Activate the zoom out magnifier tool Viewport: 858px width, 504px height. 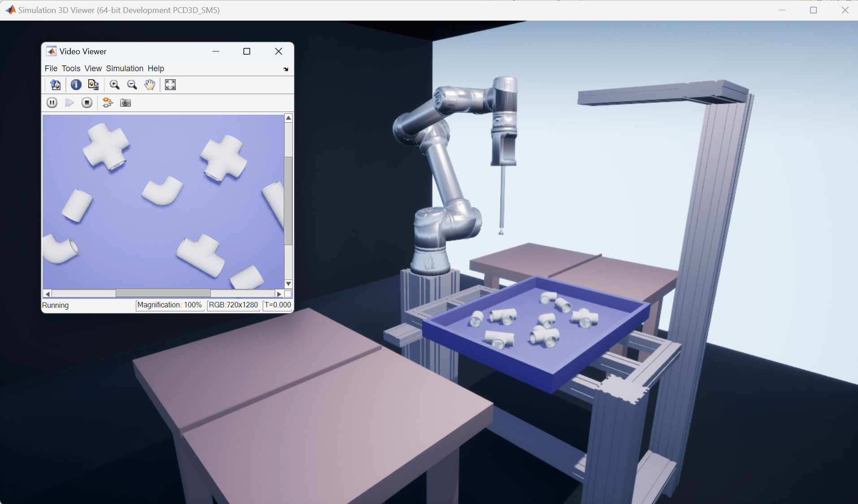(x=132, y=85)
